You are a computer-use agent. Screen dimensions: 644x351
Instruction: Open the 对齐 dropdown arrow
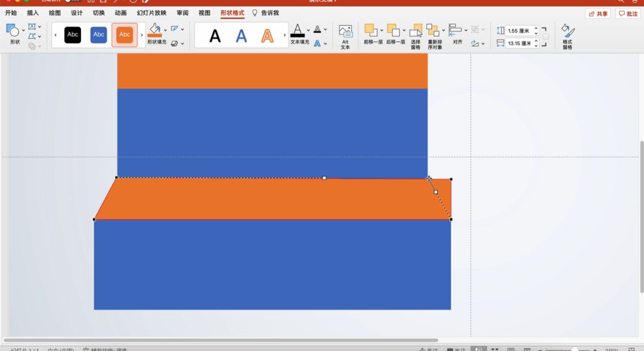(466, 30)
